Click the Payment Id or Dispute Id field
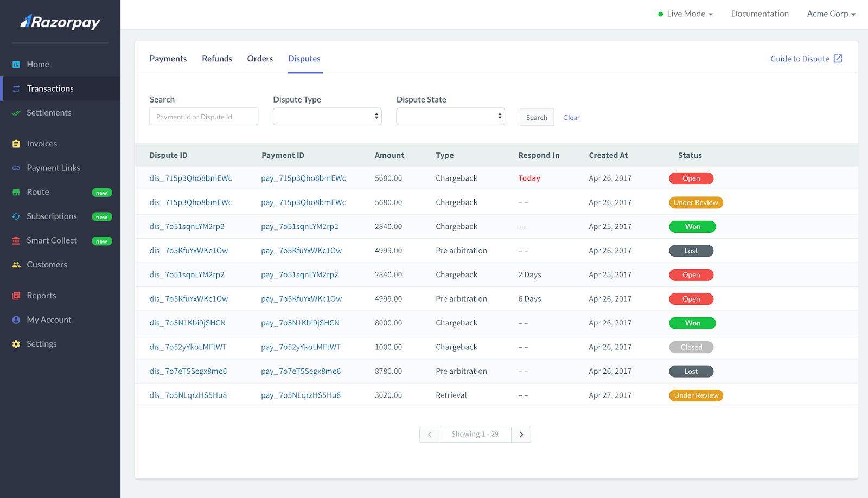This screenshot has width=868, height=498. click(203, 116)
